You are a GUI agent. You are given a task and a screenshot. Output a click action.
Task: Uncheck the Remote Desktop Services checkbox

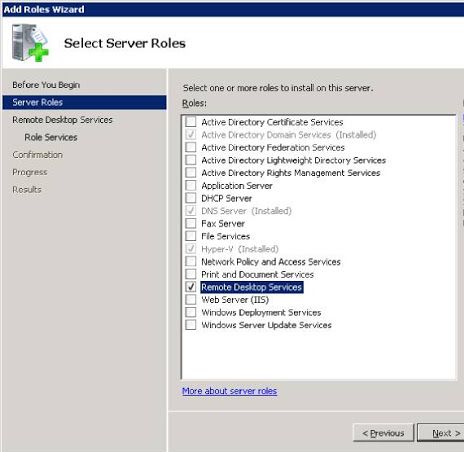click(x=191, y=286)
